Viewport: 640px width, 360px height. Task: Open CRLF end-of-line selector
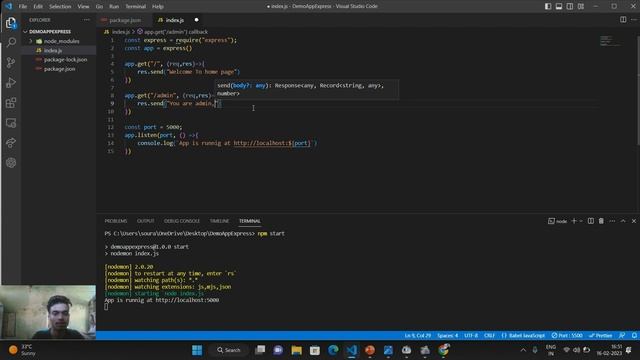(x=489, y=335)
